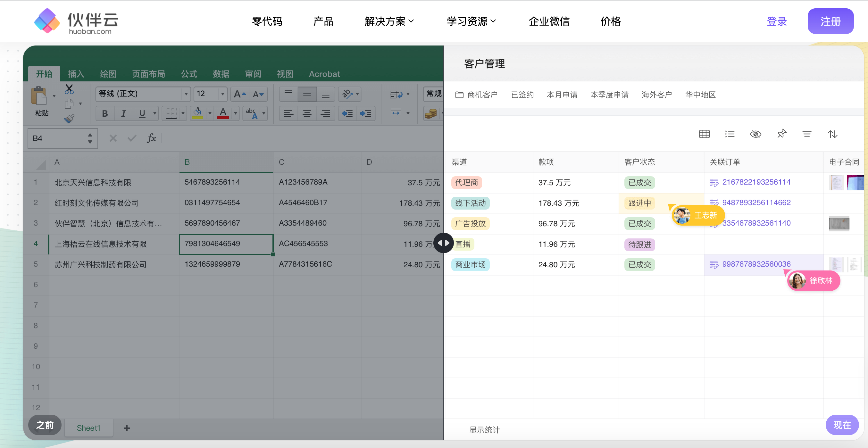
Task: Click the 登录 link
Action: coord(777,21)
